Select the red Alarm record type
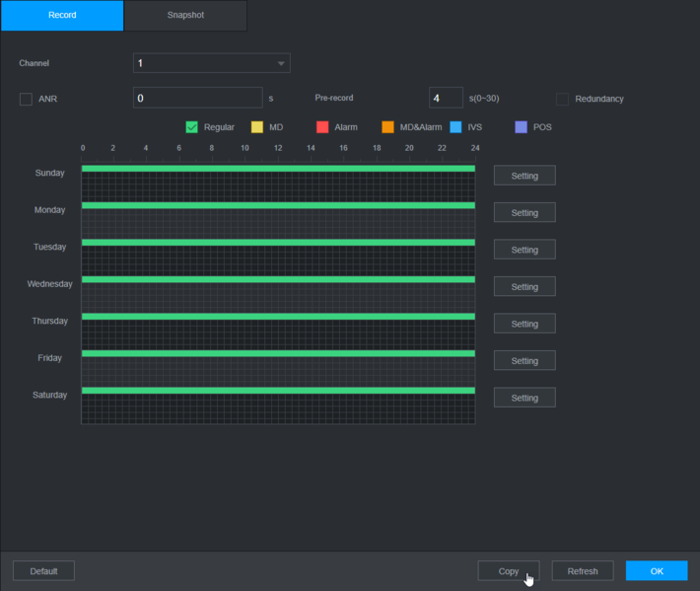The width and height of the screenshot is (700, 591). (x=322, y=127)
